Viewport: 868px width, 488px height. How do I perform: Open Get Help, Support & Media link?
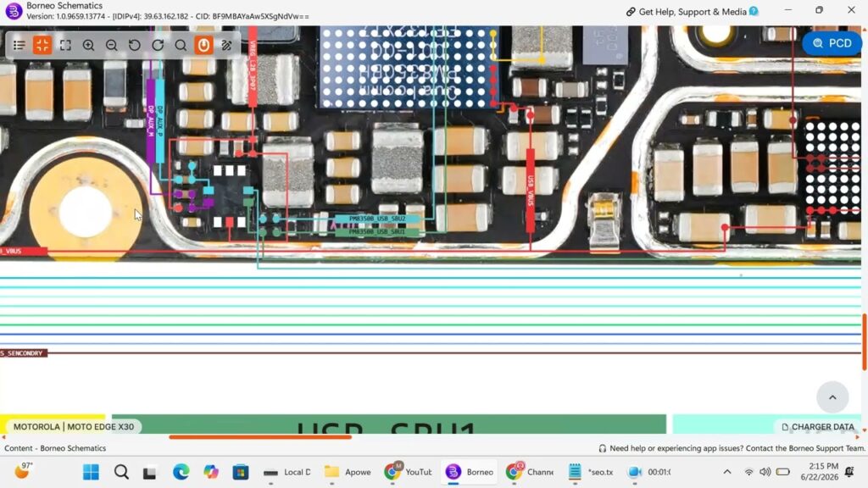click(693, 12)
